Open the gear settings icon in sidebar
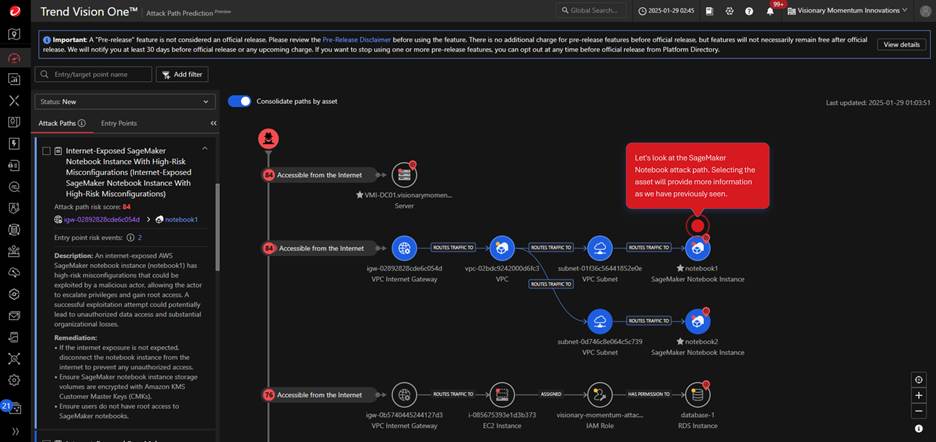Viewport: 936px width, 442px height. coord(14,380)
